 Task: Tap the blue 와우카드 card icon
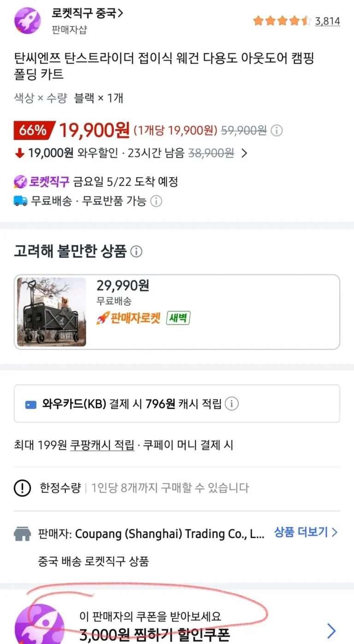31,405
